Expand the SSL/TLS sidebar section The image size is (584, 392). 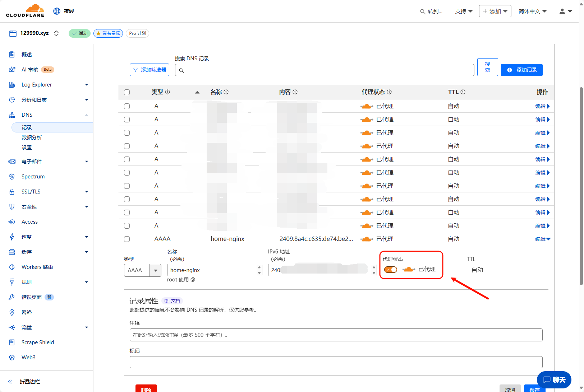coord(86,192)
